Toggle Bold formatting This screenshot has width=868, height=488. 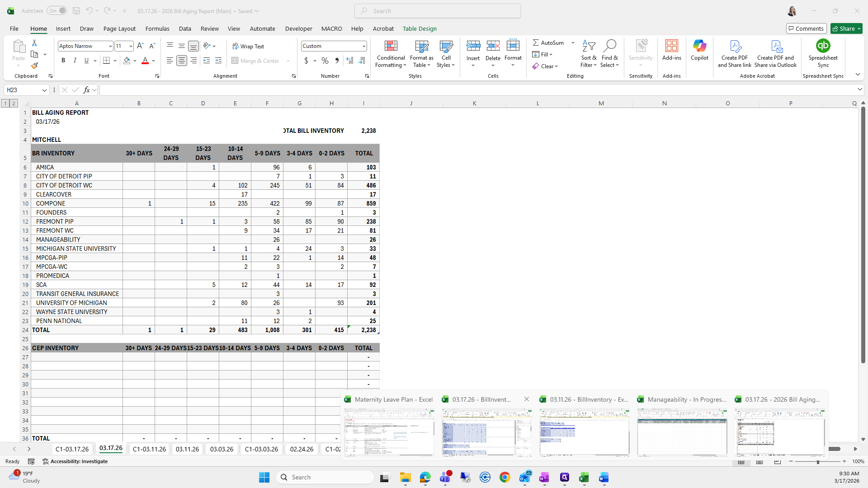click(x=63, y=61)
